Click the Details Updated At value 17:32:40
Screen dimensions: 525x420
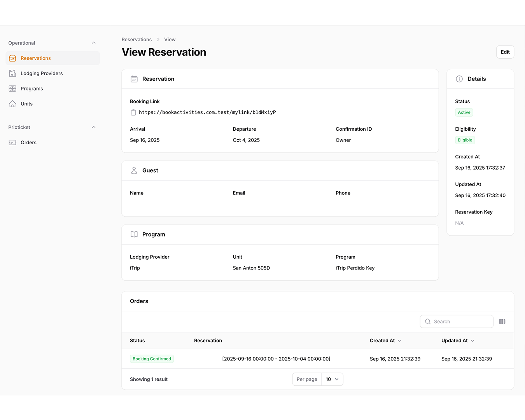pyautogui.click(x=480, y=196)
